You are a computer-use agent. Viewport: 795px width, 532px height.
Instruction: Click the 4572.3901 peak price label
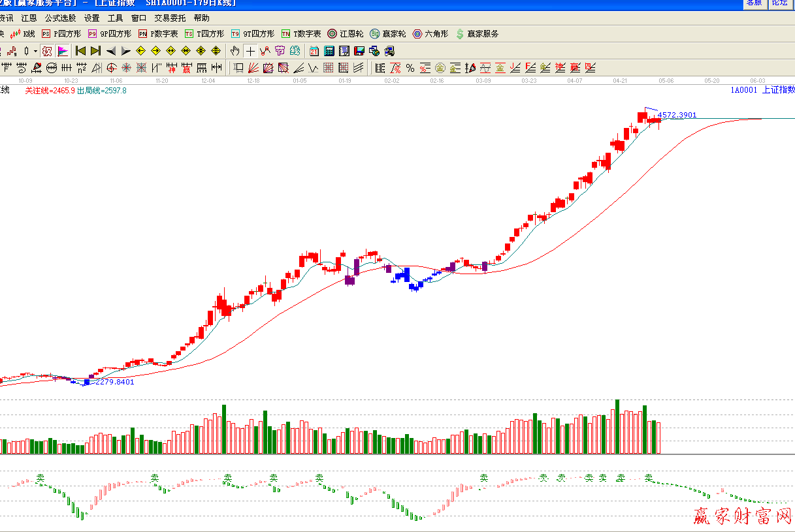(x=677, y=115)
